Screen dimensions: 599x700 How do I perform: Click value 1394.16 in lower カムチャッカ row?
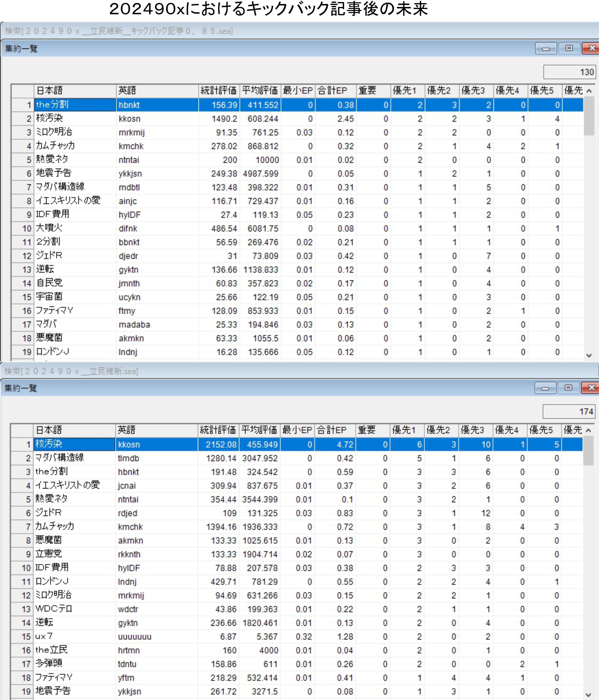tap(221, 527)
